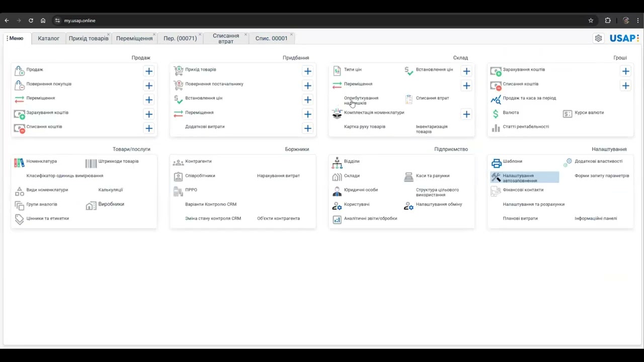Close the Пер. (00071) tab
This screenshot has width=644, height=362.
click(200, 35)
